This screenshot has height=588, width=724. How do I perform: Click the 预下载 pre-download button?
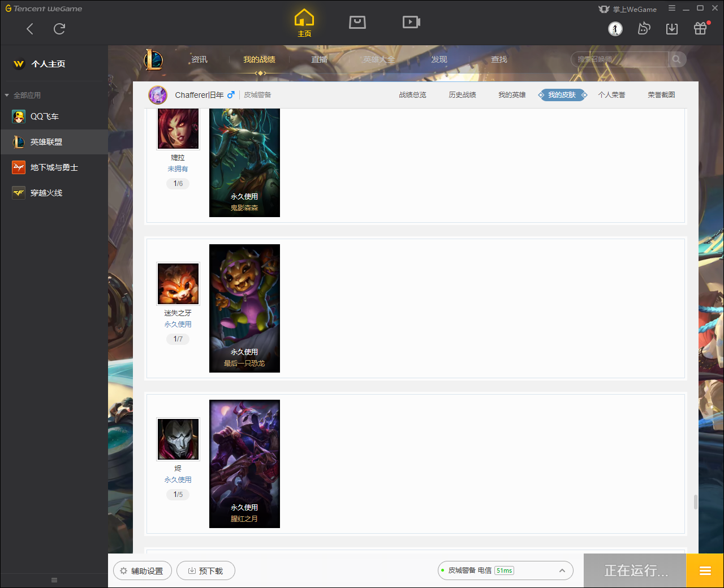pyautogui.click(x=206, y=570)
